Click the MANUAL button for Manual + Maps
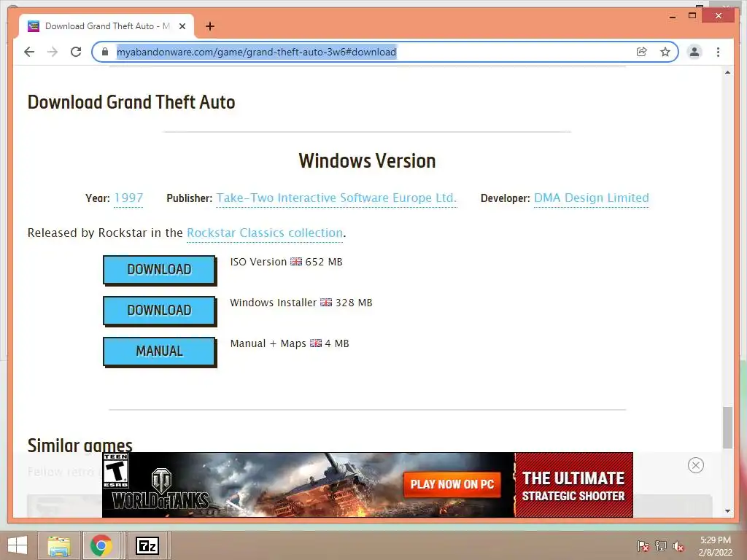Viewport: 747px width, 560px height. coord(160,351)
